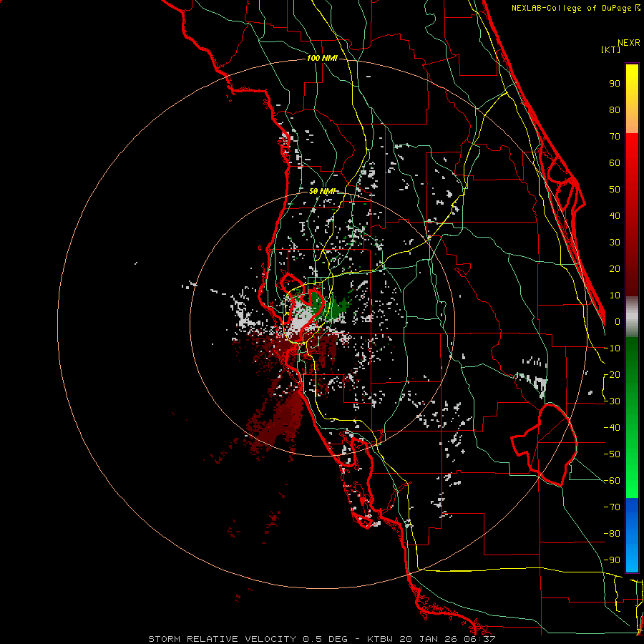
Task: Click the [KT] units label
Action: tap(610, 49)
